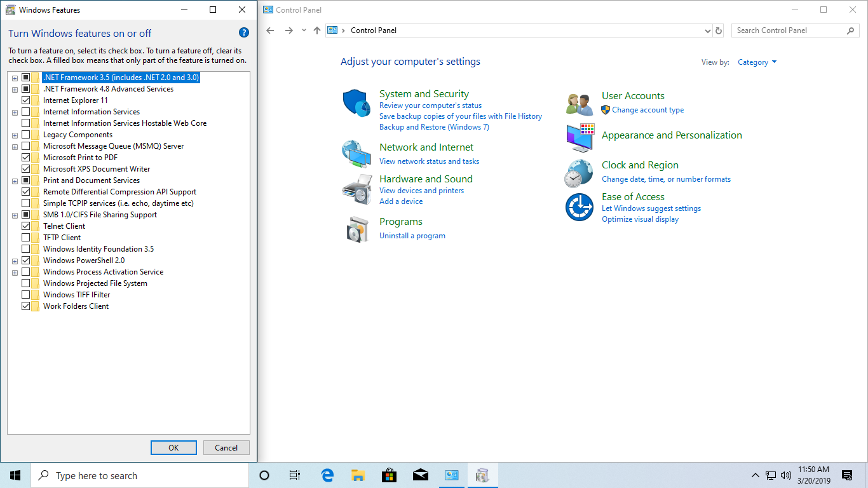Open the Action Center notifications icon
Viewport: 868px width, 488px height.
pos(847,475)
